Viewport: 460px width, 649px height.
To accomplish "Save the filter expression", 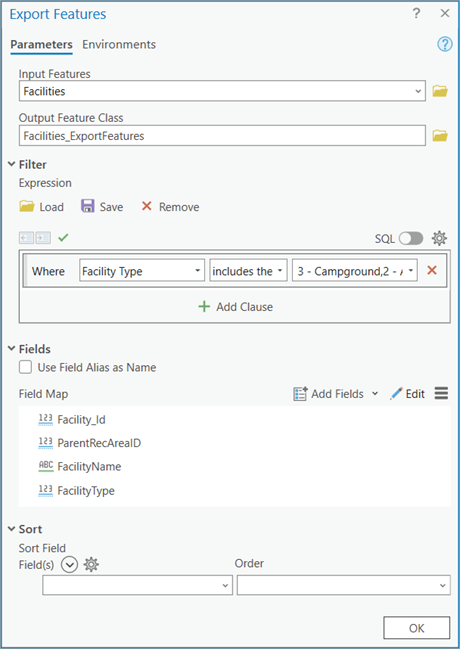I will tap(102, 207).
